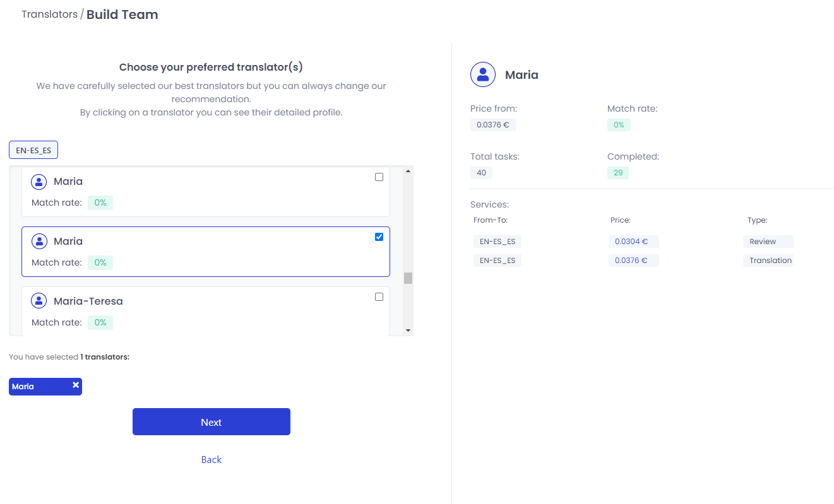The image size is (834, 504).
Task: Select the EN-ES_ES language pair tab
Action: pyautogui.click(x=33, y=151)
